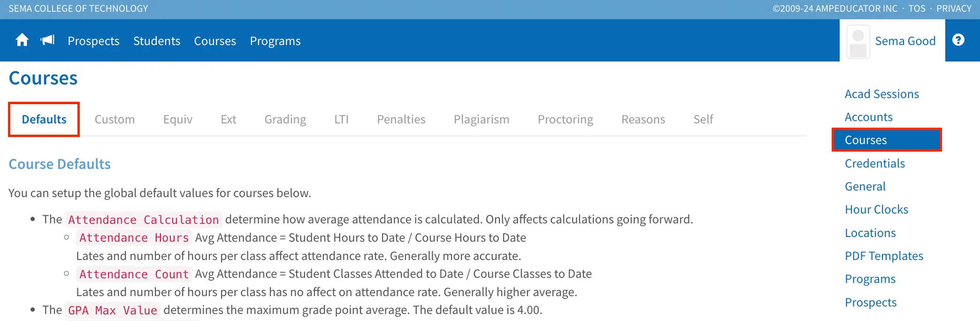Screen dimensions: 980x321
Task: Click the Credentials sidebar link
Action: pyautogui.click(x=874, y=164)
